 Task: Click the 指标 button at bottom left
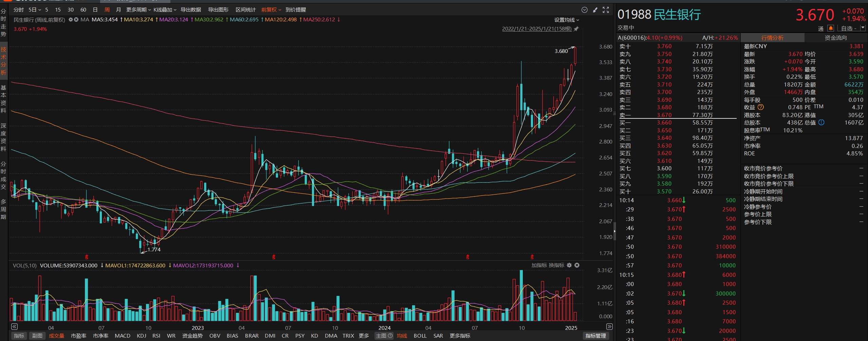pos(19,336)
